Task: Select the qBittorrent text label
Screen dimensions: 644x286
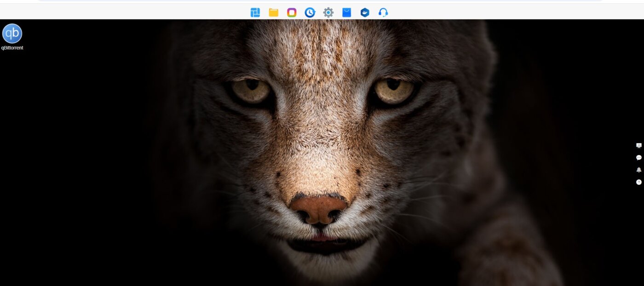Action: pyautogui.click(x=12, y=48)
